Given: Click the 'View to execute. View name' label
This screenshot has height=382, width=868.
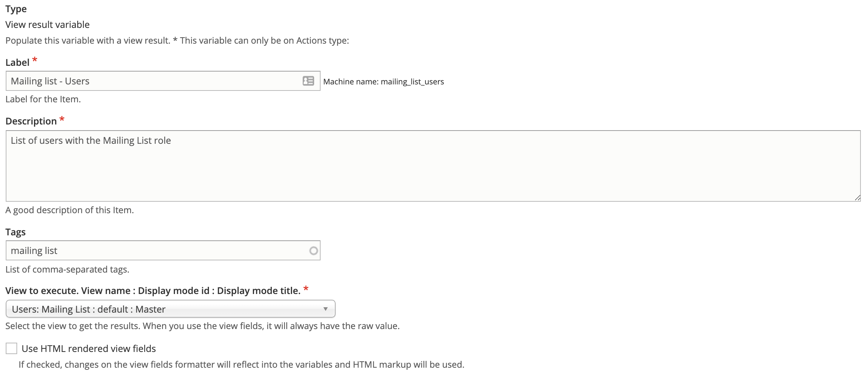Looking at the screenshot, I should 153,291.
